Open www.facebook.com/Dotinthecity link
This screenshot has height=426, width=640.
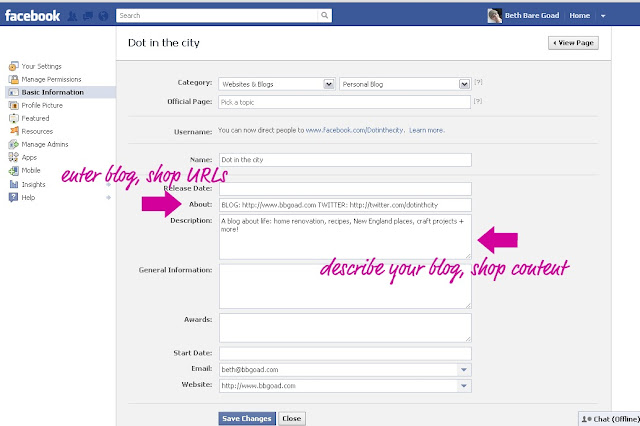(x=355, y=130)
